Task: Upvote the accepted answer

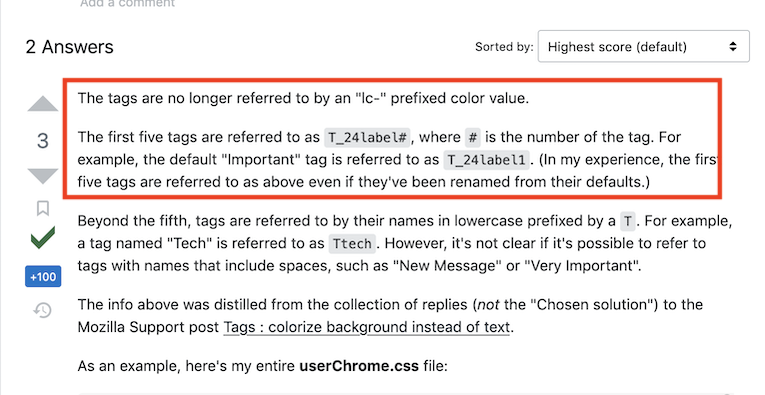Action: coord(43,104)
